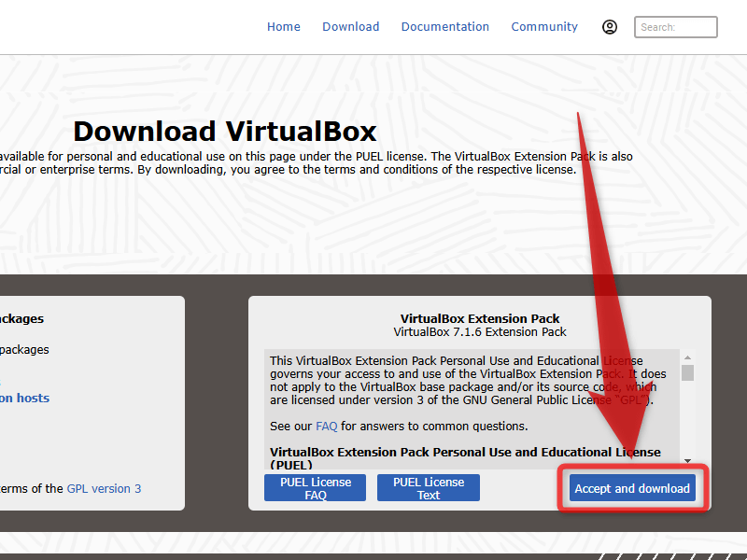Open the Home navigation link
Viewport: 747px width, 560px height.
[284, 27]
